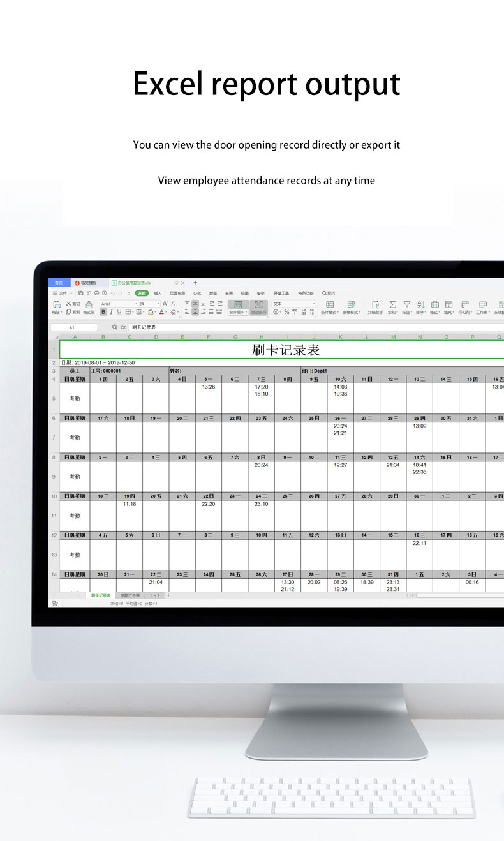Click the Cut (剪切) scissors icon

click(x=68, y=304)
